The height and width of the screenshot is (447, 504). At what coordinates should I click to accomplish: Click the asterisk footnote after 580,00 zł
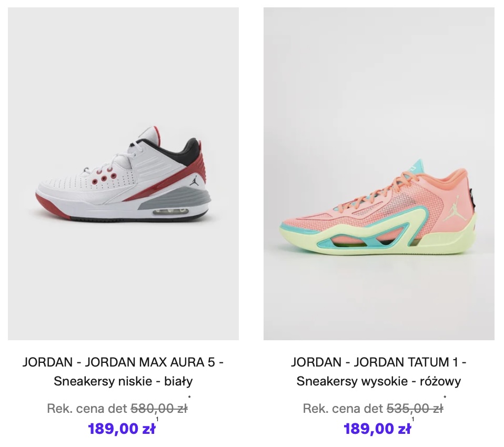pyautogui.click(x=189, y=398)
